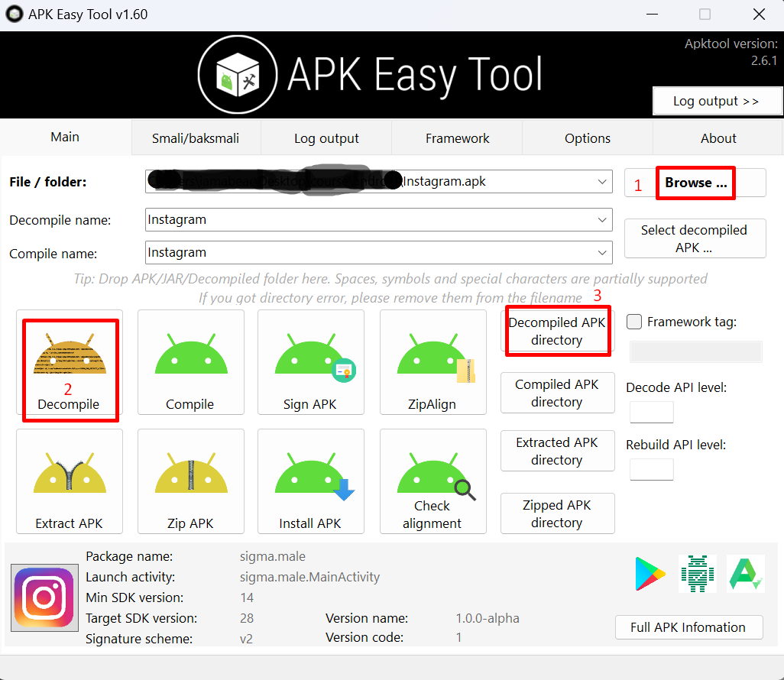Click the Install APK icon button
784x680 pixels.
point(310,481)
